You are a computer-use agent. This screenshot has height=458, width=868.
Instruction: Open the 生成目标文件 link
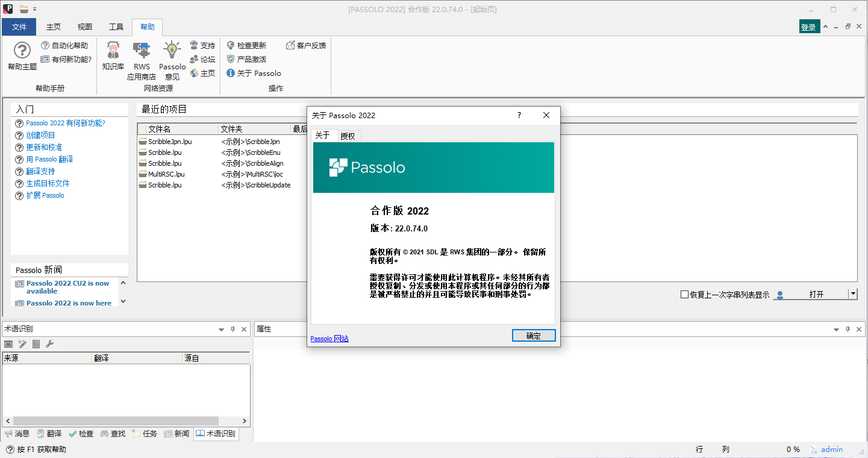point(48,183)
